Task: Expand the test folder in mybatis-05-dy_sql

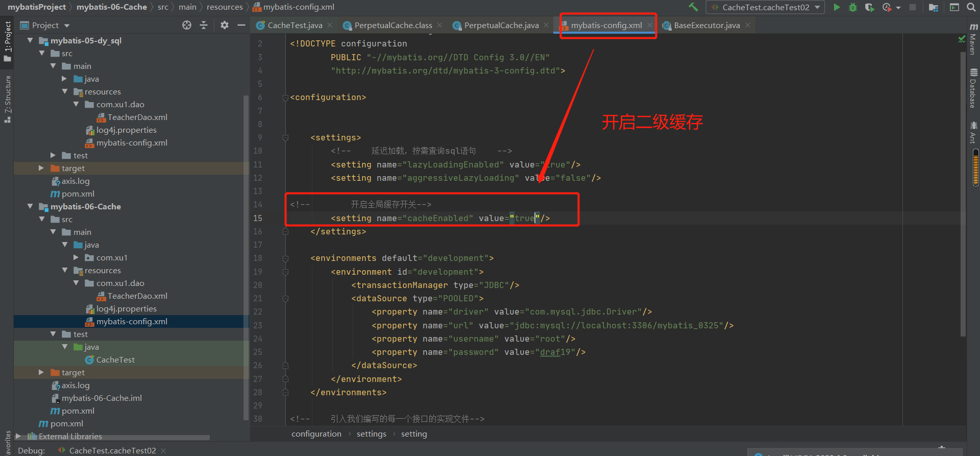Action: tap(53, 155)
